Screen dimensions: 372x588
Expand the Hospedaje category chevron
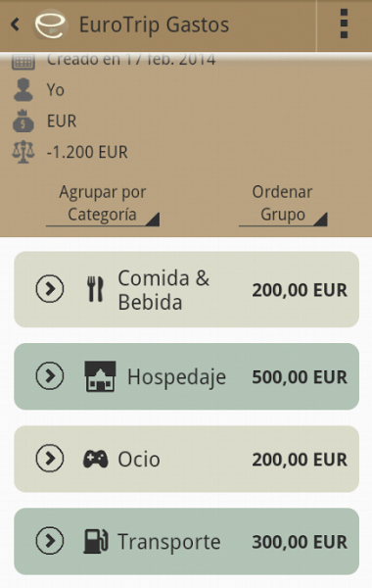pos(50,375)
